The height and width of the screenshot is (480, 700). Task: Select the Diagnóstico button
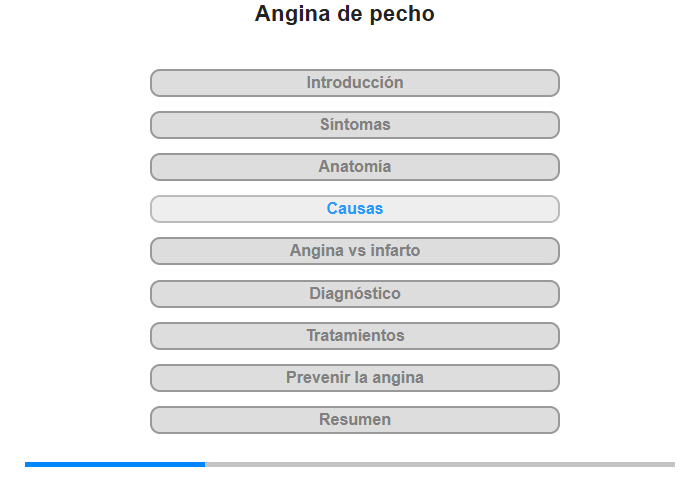coord(355,294)
